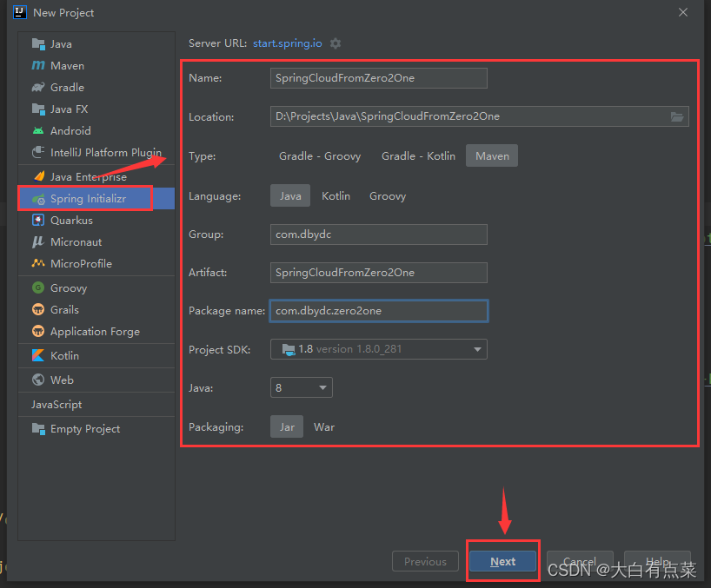711x588 pixels.
Task: Click the Spring Initializr leaf icon
Action: pos(38,199)
